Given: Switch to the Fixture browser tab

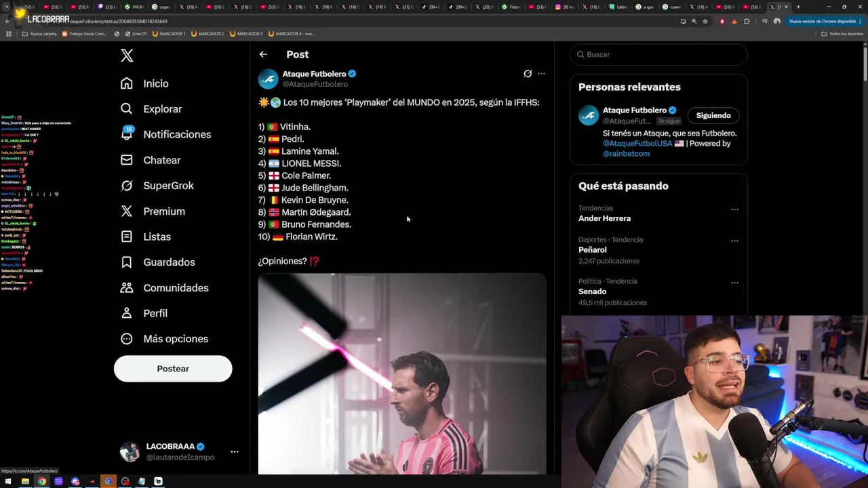Looking at the screenshot, I should [x=511, y=7].
